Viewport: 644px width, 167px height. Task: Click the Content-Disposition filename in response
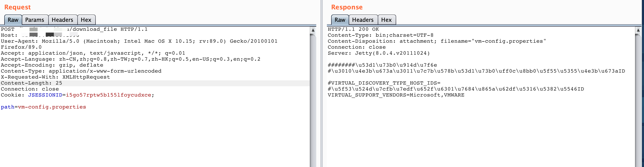[509, 41]
